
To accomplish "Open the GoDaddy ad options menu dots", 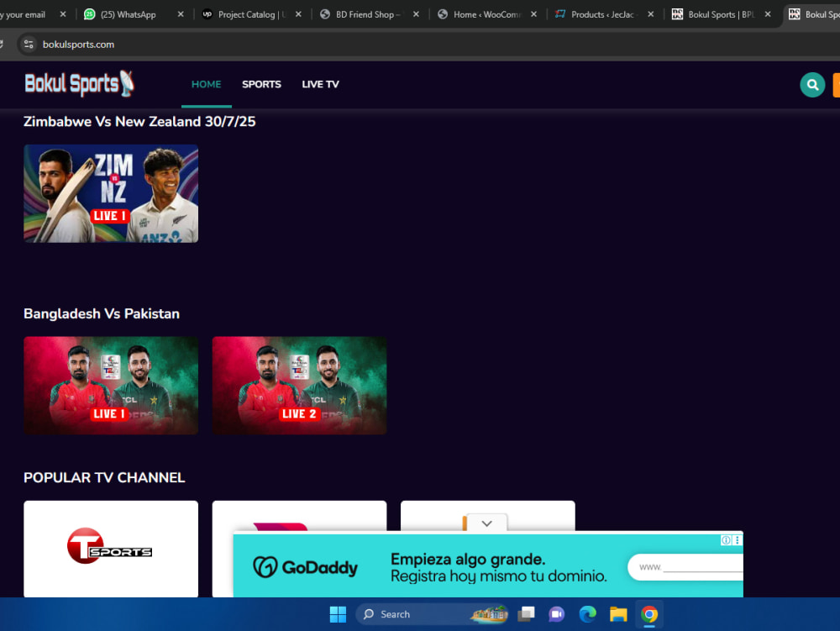I will click(738, 540).
